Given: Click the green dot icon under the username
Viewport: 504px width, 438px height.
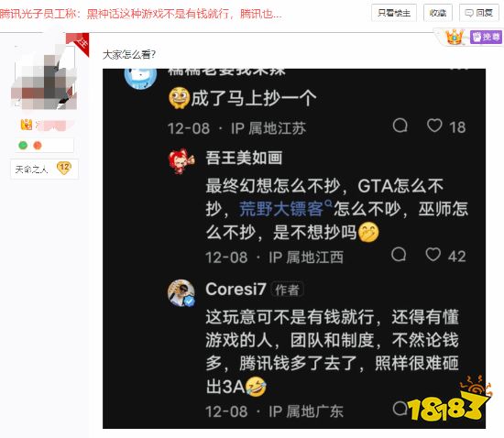Looking at the screenshot, I should [23, 146].
